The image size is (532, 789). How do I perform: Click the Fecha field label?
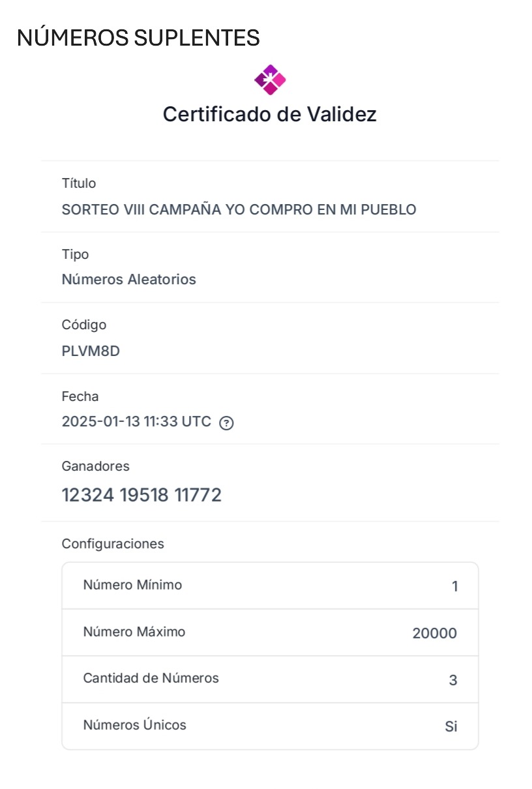(x=80, y=396)
